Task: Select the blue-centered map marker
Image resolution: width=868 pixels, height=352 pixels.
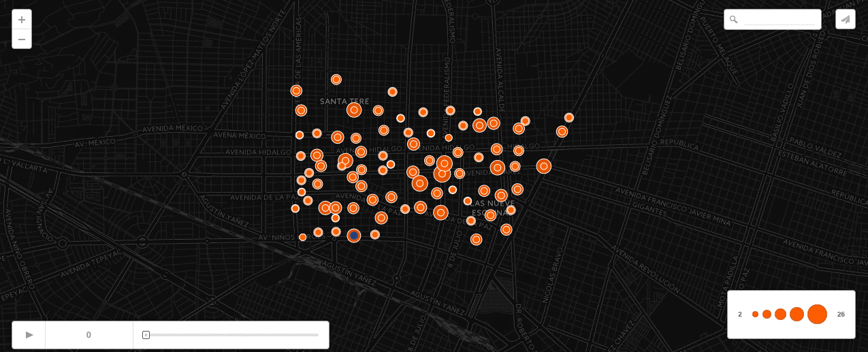Action: (x=354, y=236)
